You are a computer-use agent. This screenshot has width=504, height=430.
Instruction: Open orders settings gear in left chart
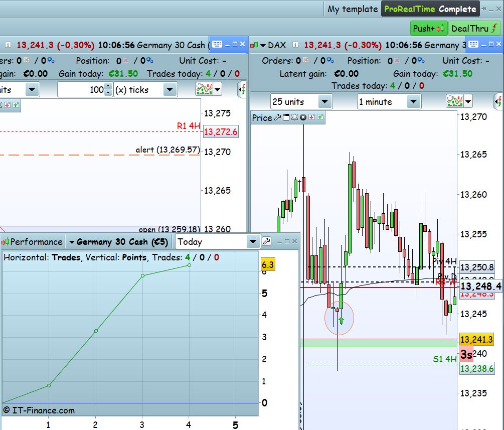(x=51, y=60)
